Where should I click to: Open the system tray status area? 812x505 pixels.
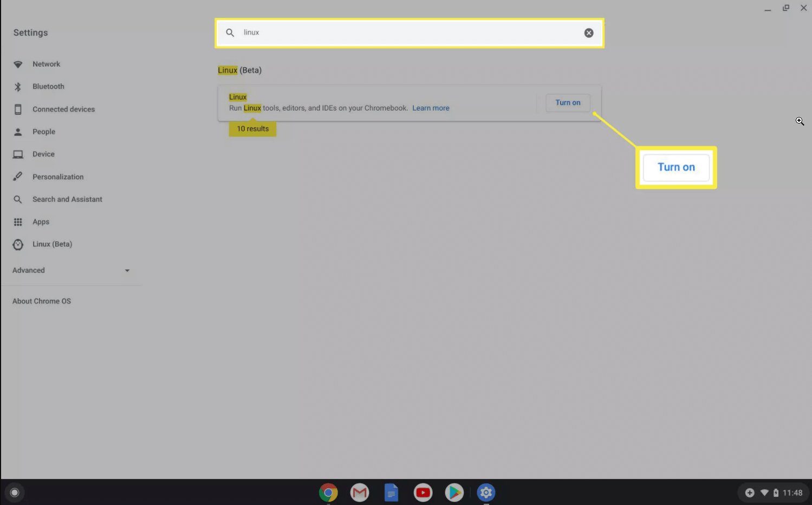[x=774, y=493]
